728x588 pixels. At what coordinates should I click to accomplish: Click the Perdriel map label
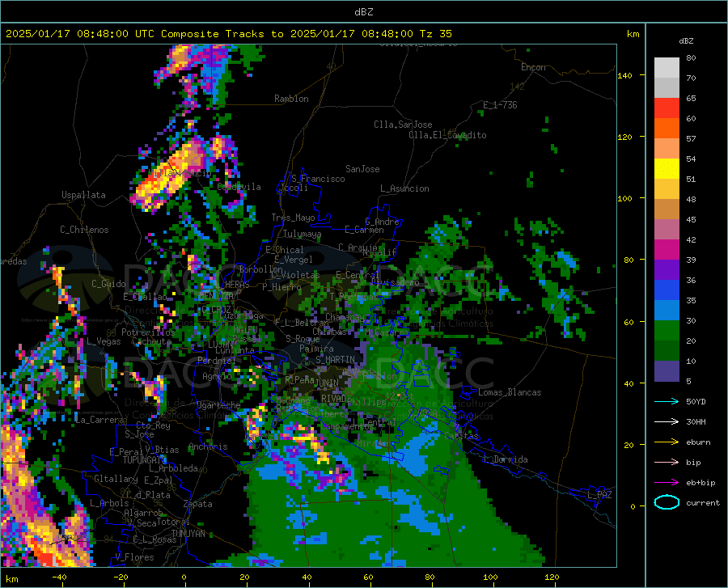217,360
